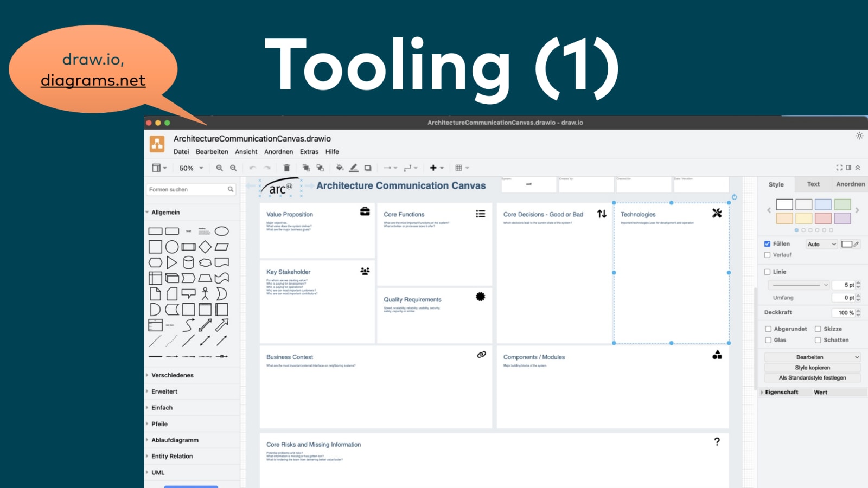Toggle the light/dark appearance sun icon

point(859,136)
